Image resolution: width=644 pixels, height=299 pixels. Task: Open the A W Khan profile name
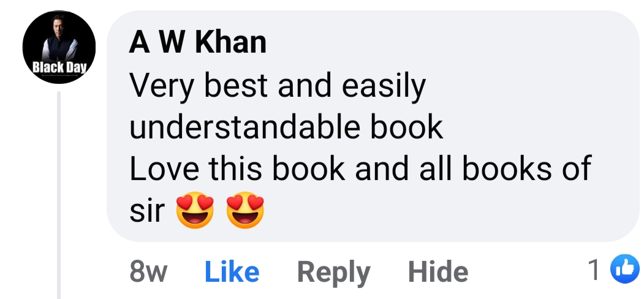[197, 43]
